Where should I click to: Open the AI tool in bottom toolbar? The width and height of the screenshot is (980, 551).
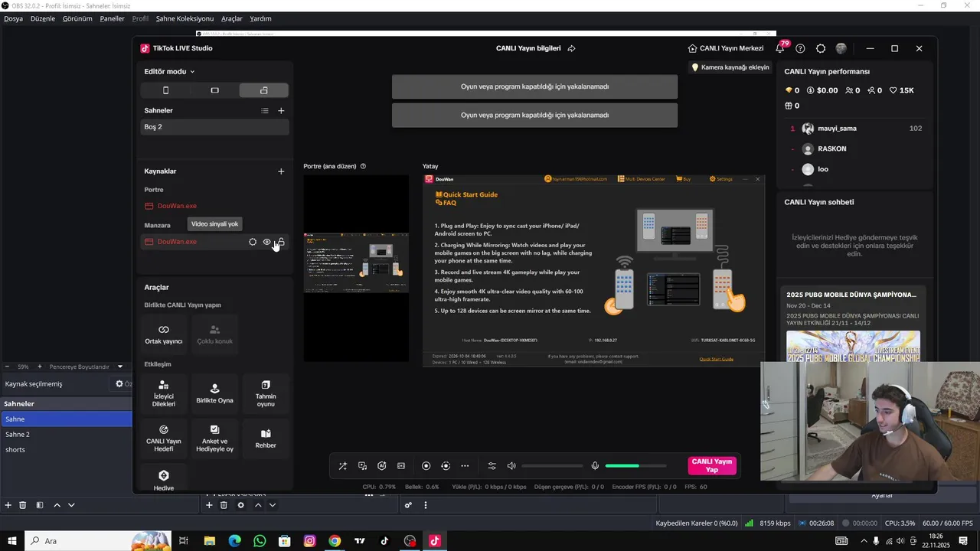(382, 466)
